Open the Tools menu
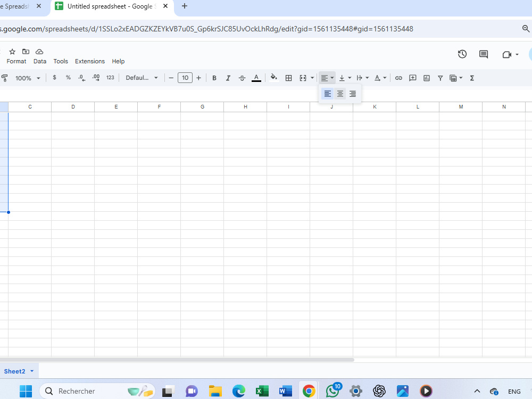The width and height of the screenshot is (532, 399). (61, 61)
